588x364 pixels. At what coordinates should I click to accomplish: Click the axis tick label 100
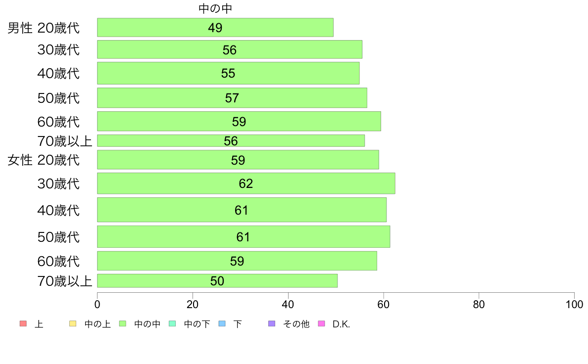tap(574, 304)
